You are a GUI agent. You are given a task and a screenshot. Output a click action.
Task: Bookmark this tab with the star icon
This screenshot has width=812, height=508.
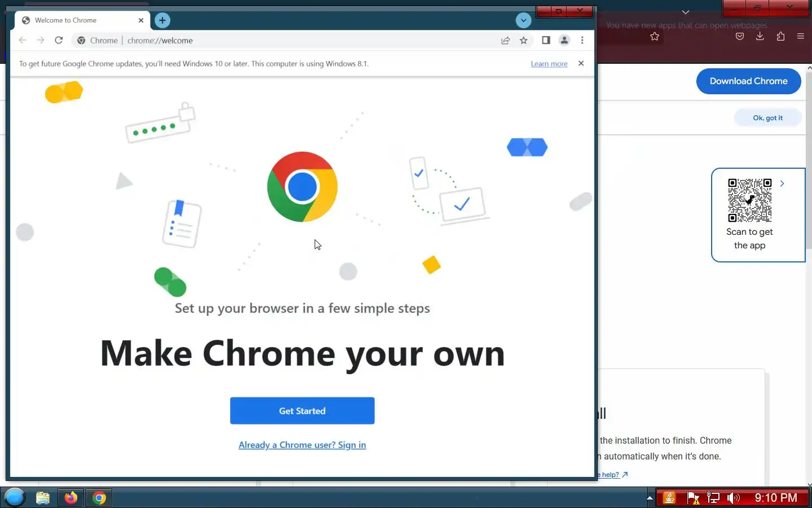[x=523, y=40]
